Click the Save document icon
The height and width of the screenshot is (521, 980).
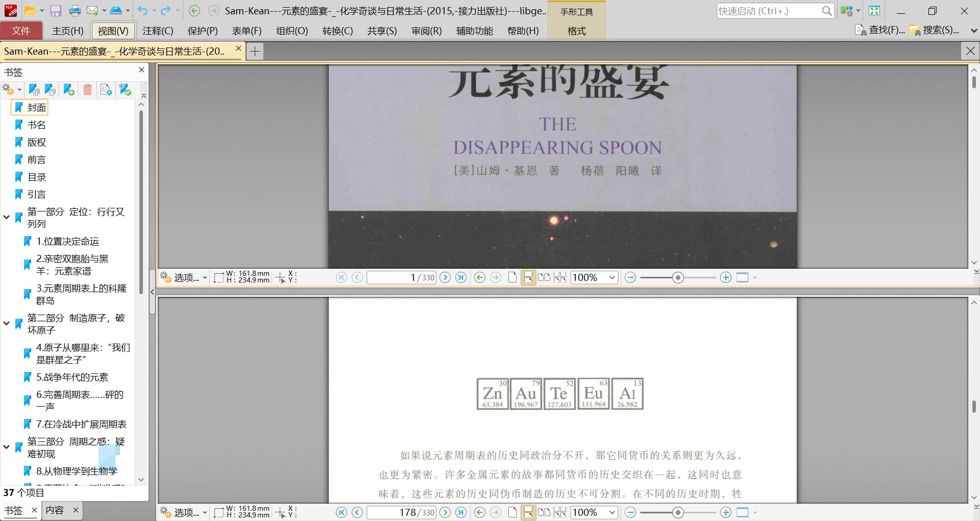[x=56, y=11]
